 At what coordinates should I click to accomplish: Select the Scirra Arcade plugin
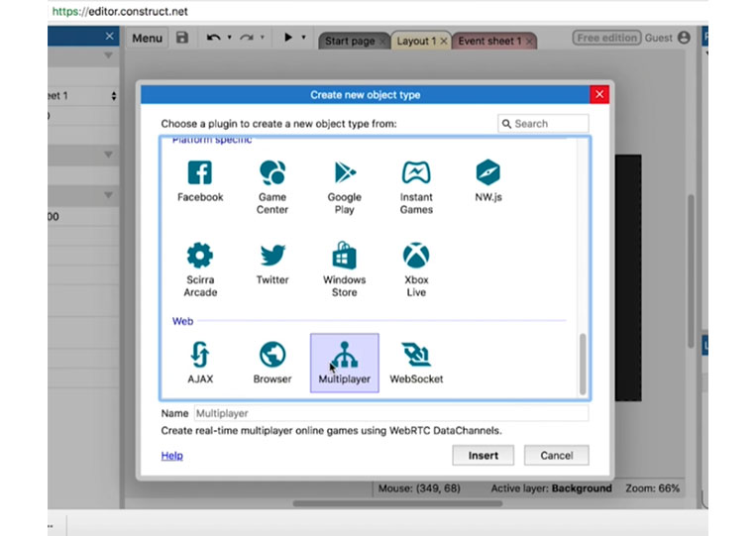pyautogui.click(x=200, y=269)
